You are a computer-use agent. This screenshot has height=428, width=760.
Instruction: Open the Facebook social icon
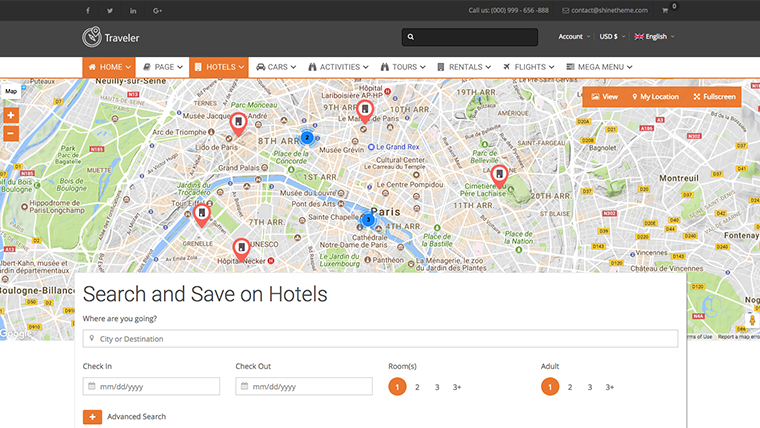[x=88, y=11]
